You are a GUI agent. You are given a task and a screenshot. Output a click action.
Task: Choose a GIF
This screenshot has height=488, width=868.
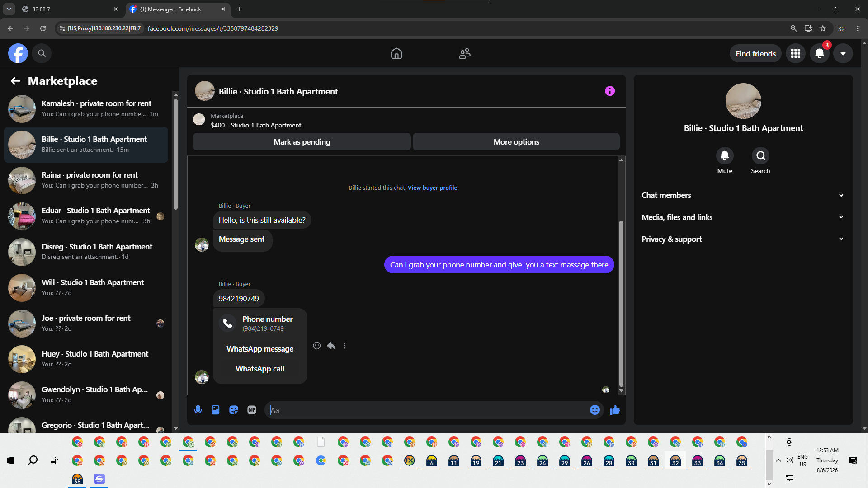(252, 410)
